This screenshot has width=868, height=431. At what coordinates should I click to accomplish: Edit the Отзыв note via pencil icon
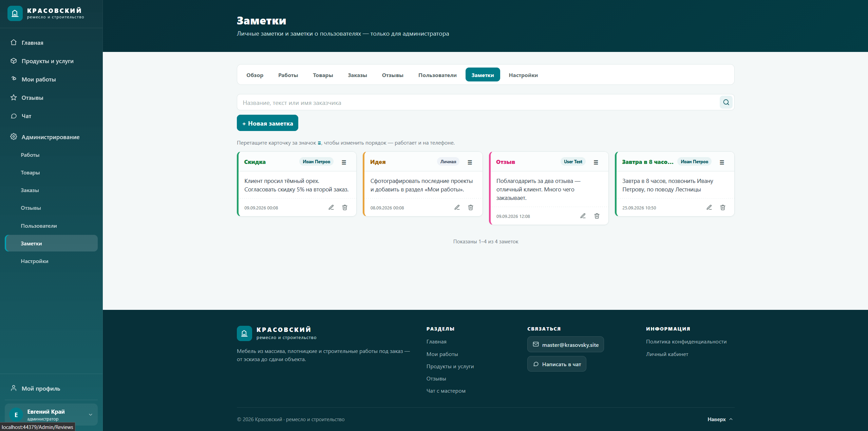583,216
